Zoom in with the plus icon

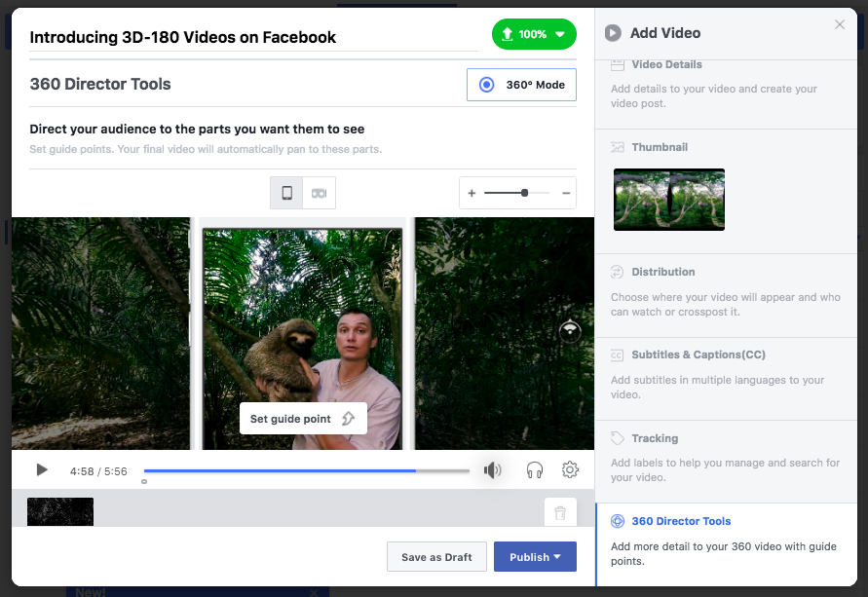pyautogui.click(x=472, y=193)
